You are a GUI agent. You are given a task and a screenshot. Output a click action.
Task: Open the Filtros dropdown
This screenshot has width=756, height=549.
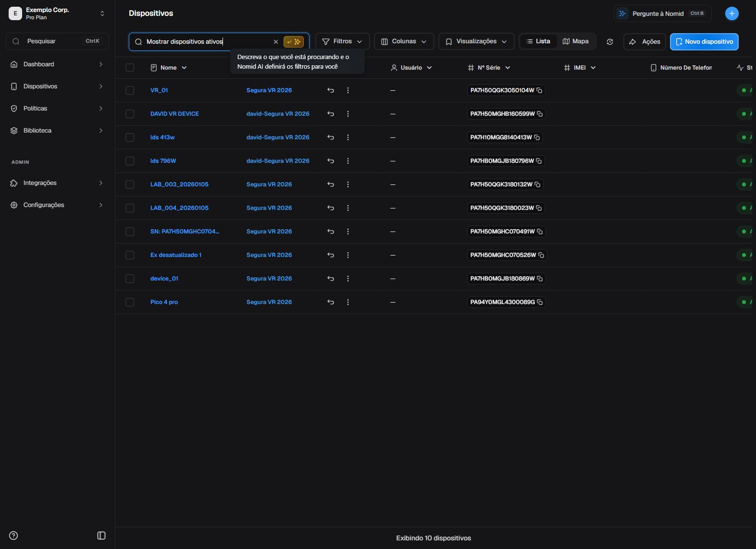(x=342, y=41)
